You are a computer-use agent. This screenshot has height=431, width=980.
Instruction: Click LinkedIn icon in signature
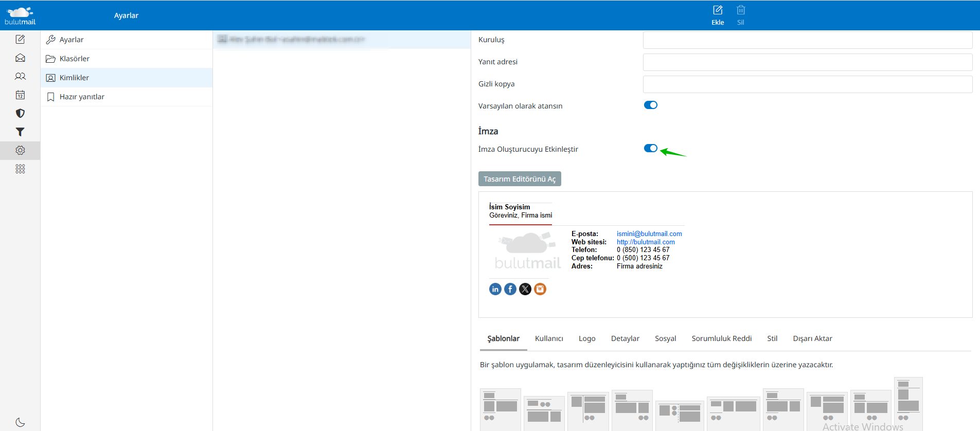click(495, 289)
